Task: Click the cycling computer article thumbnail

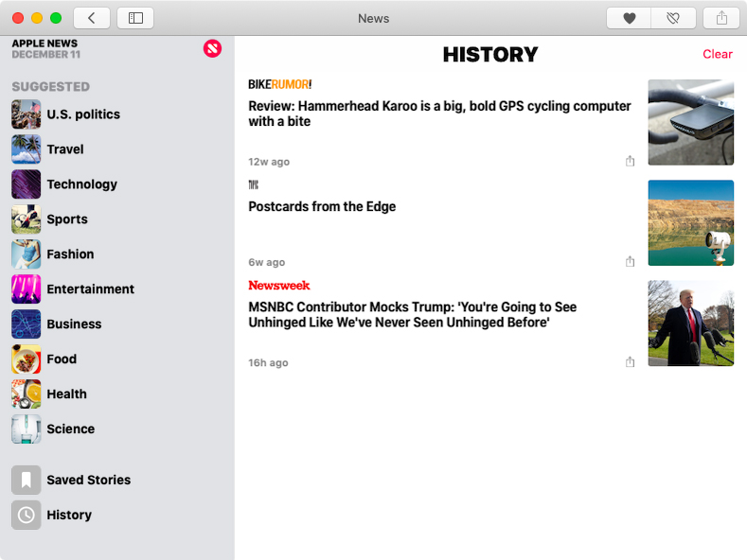Action: (x=691, y=122)
